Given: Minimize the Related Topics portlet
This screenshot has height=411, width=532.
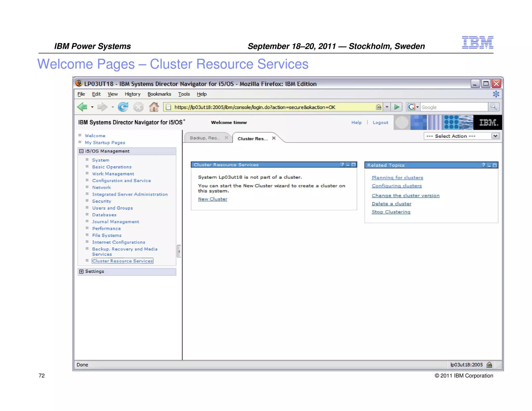Looking at the screenshot, I should point(489,165).
